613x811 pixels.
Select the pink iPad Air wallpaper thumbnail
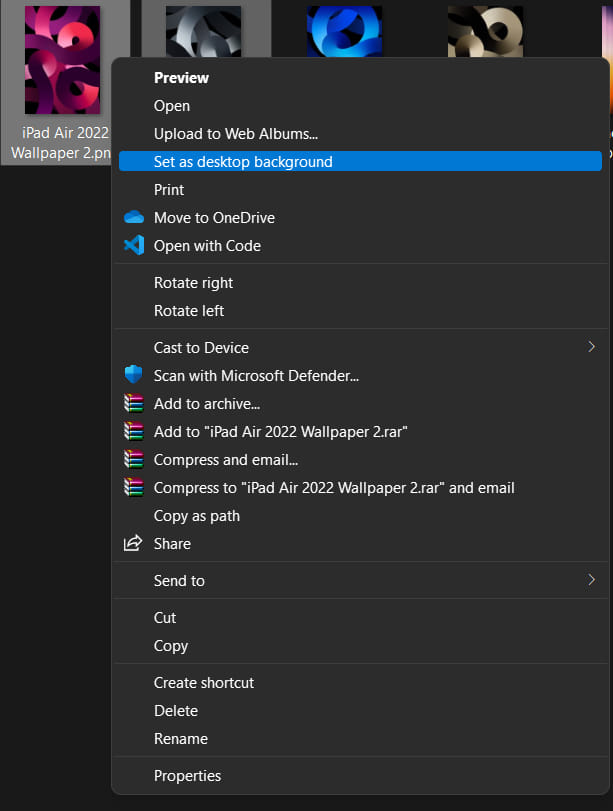pos(63,60)
